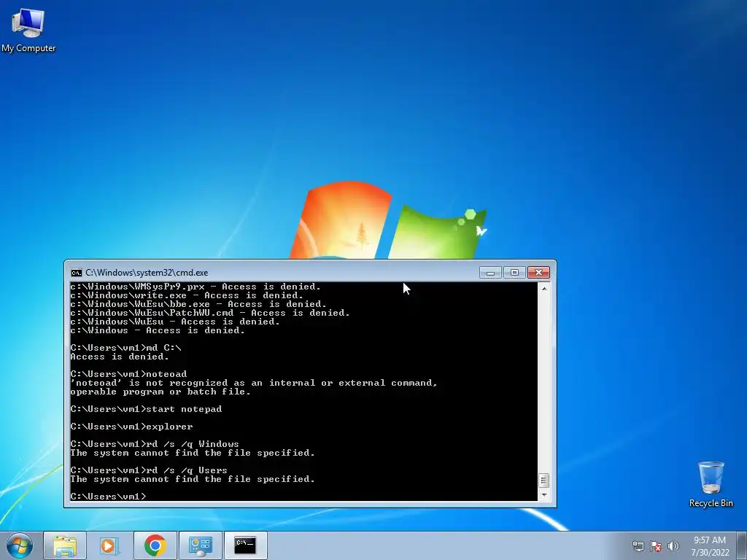Close the cmd.exe window
The height and width of the screenshot is (560, 747).
(538, 273)
